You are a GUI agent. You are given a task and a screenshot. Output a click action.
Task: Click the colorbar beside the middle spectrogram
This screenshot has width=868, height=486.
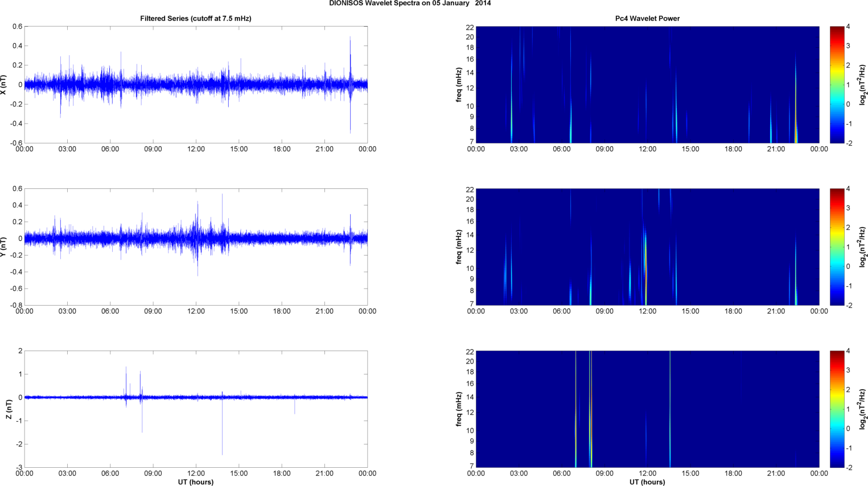click(837, 247)
